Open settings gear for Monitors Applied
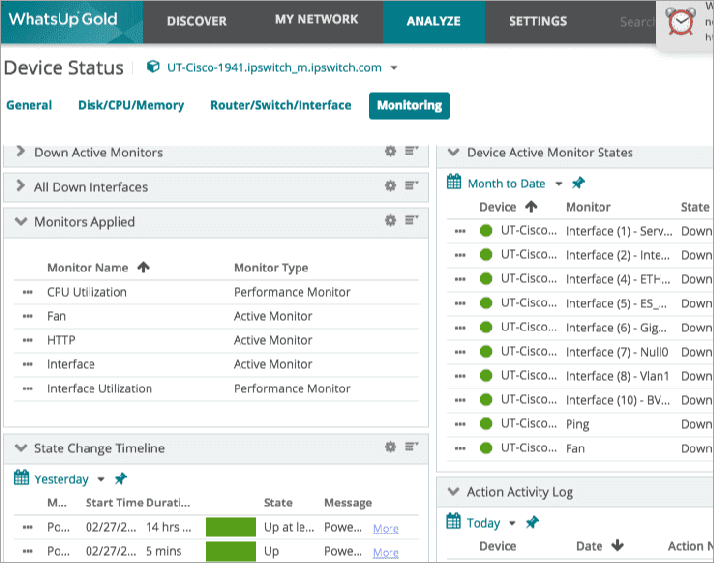This screenshot has width=714, height=563. [x=390, y=220]
